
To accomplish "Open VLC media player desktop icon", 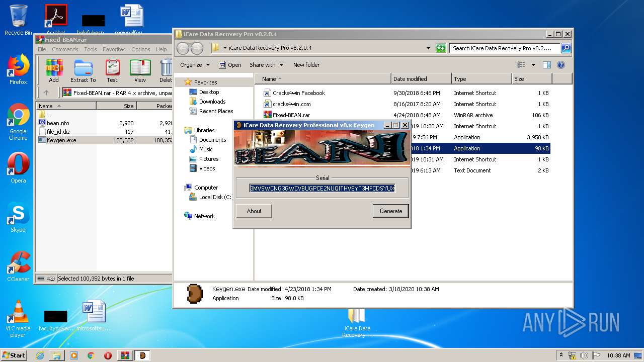I will [x=18, y=318].
